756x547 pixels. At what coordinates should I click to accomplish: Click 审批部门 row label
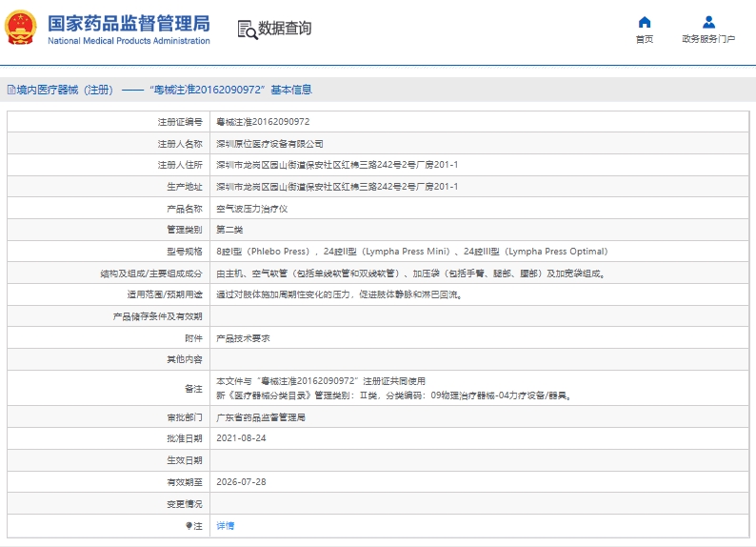click(x=185, y=417)
